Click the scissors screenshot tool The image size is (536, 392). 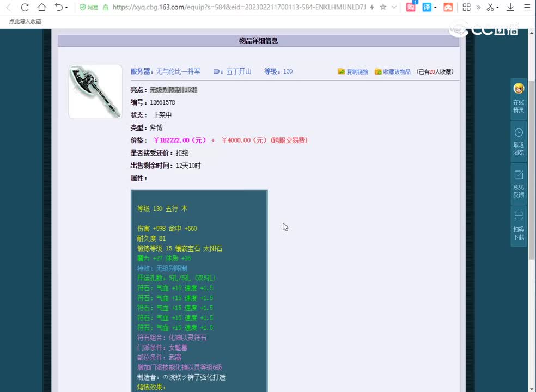(490, 7)
